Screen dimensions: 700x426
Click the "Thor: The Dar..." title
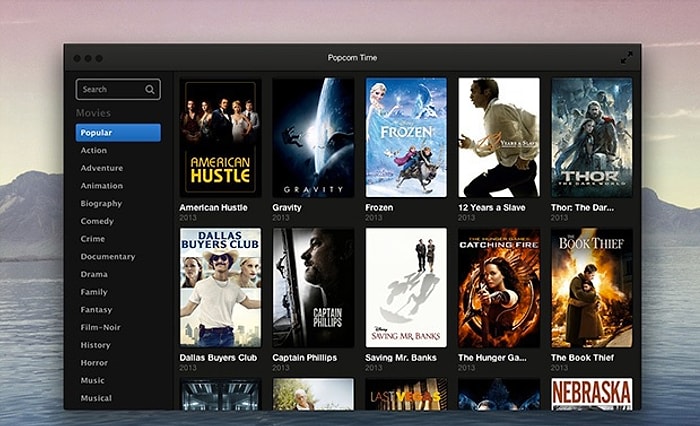point(582,208)
